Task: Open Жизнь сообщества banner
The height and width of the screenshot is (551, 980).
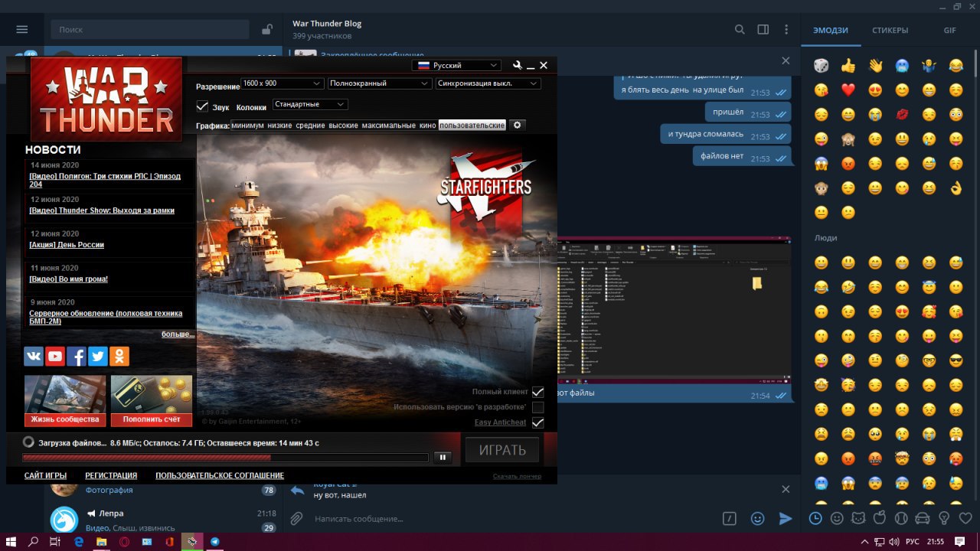Action: tap(65, 400)
